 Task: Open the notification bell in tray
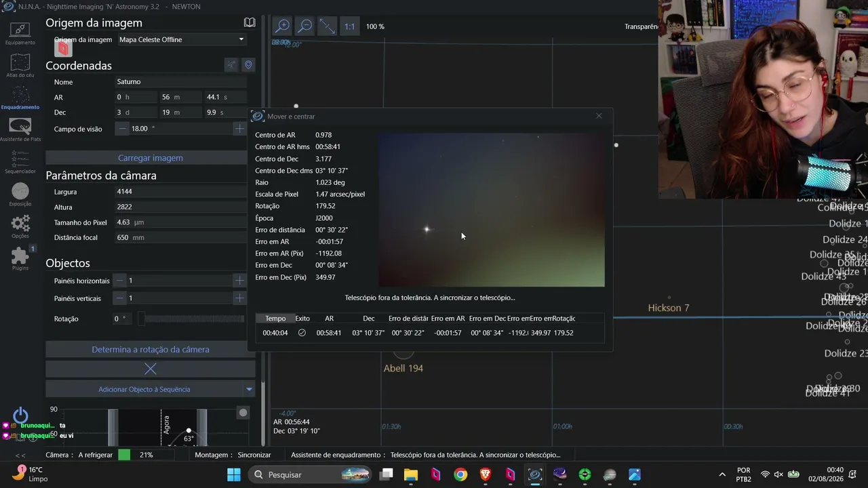point(853,474)
